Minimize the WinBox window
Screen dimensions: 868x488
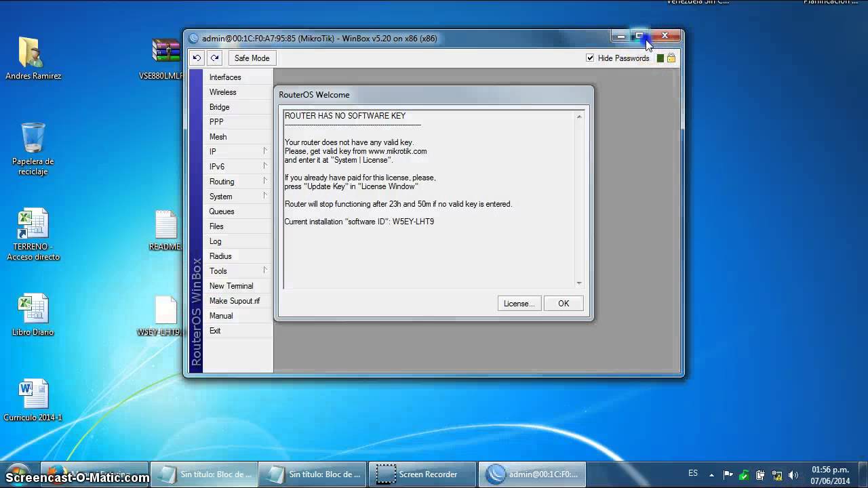pos(620,36)
